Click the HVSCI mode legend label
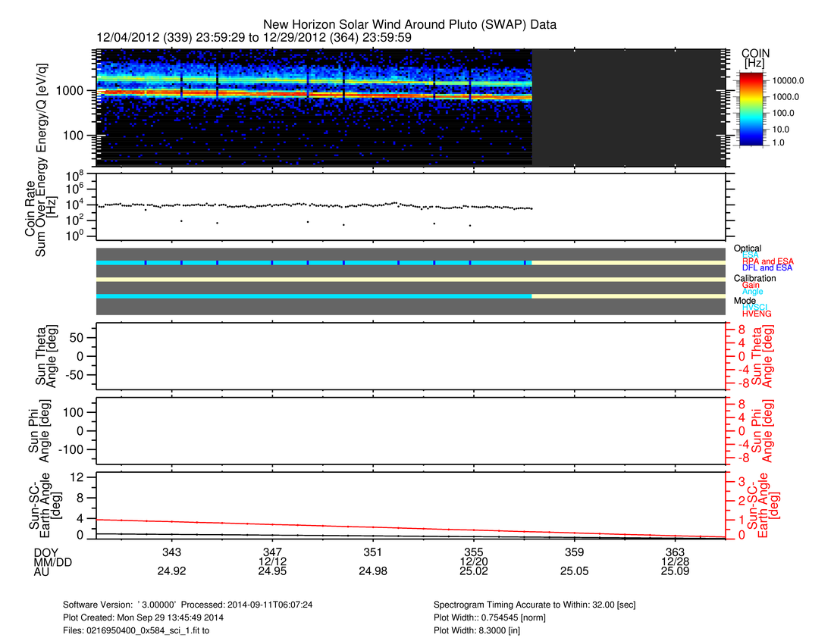This screenshot has height=644, width=834. [x=756, y=307]
